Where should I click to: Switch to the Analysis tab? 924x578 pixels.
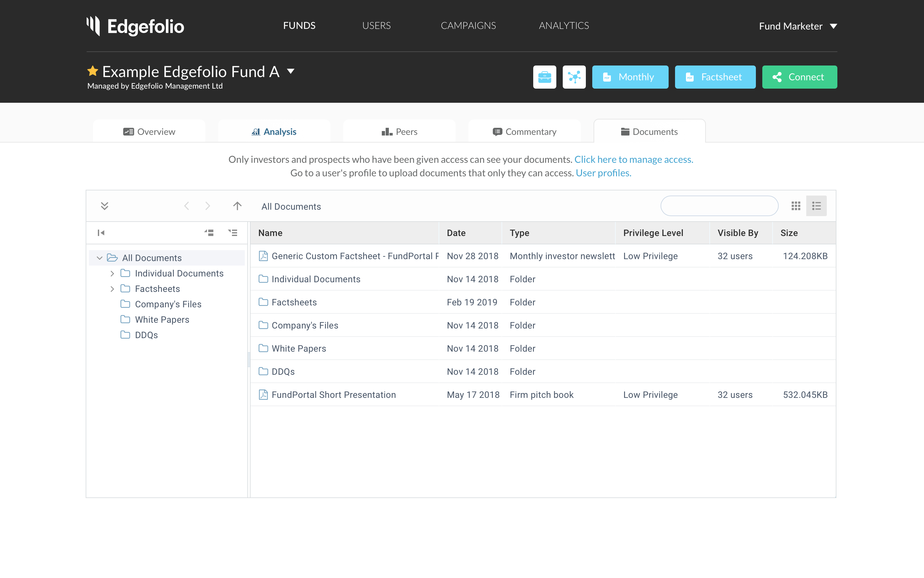274,131
